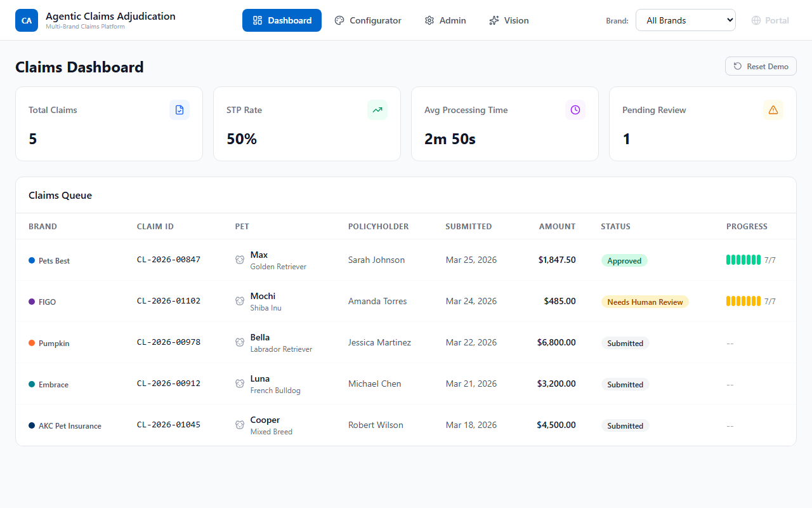Click the purple FIGO brand color dot
This screenshot has height=508, width=812.
click(x=32, y=302)
